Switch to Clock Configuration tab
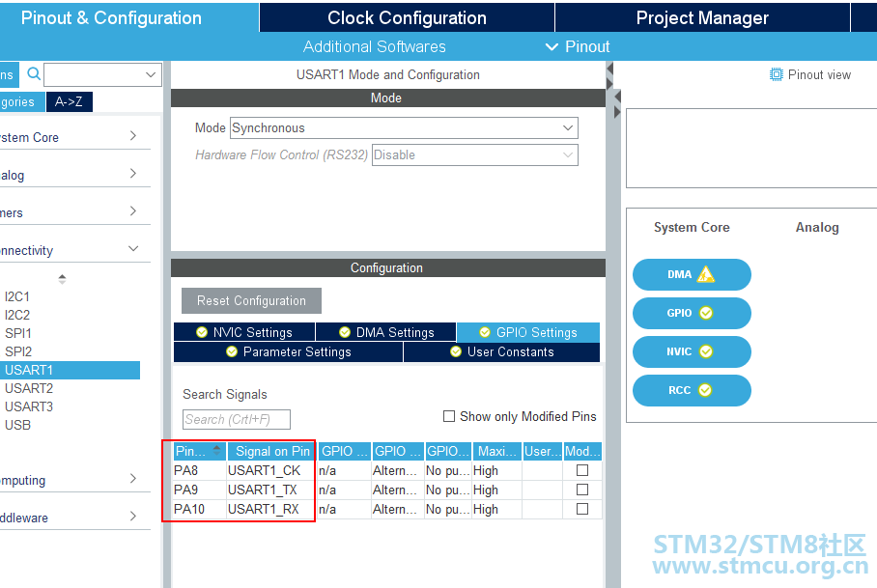The height and width of the screenshot is (588, 877). pos(407,18)
